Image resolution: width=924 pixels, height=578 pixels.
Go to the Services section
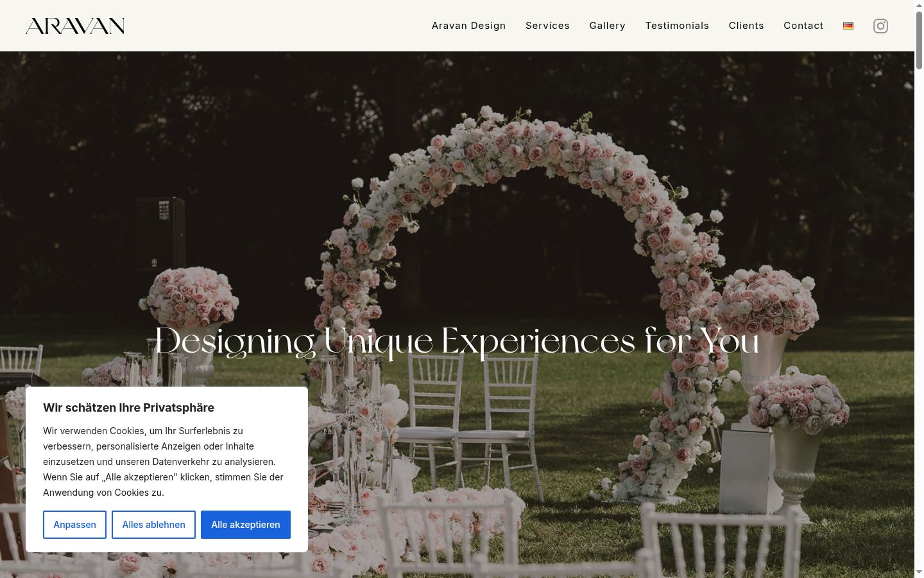pos(547,26)
